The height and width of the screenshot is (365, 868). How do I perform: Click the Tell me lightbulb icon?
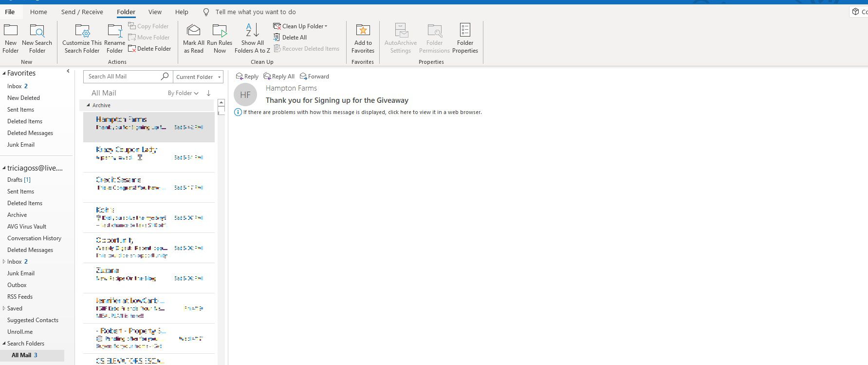click(206, 12)
